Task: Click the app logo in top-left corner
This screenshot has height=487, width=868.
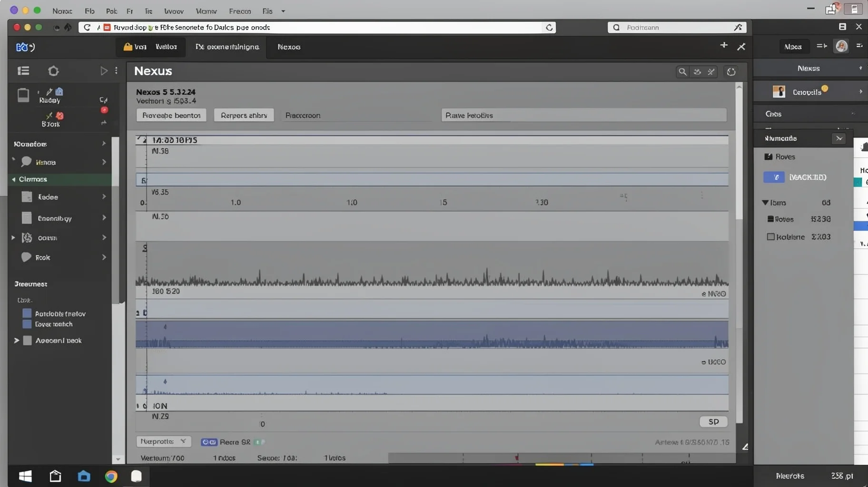Action: pos(25,47)
